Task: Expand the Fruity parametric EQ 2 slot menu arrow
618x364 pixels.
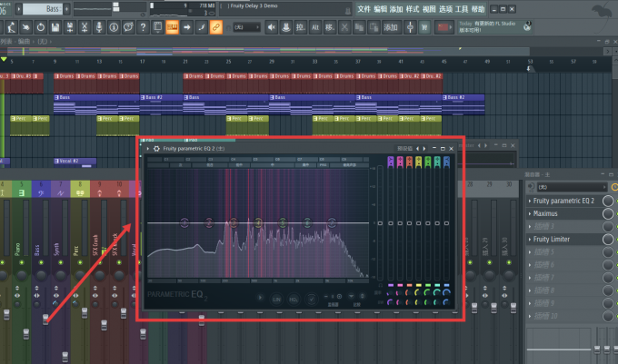Action: tap(530, 202)
